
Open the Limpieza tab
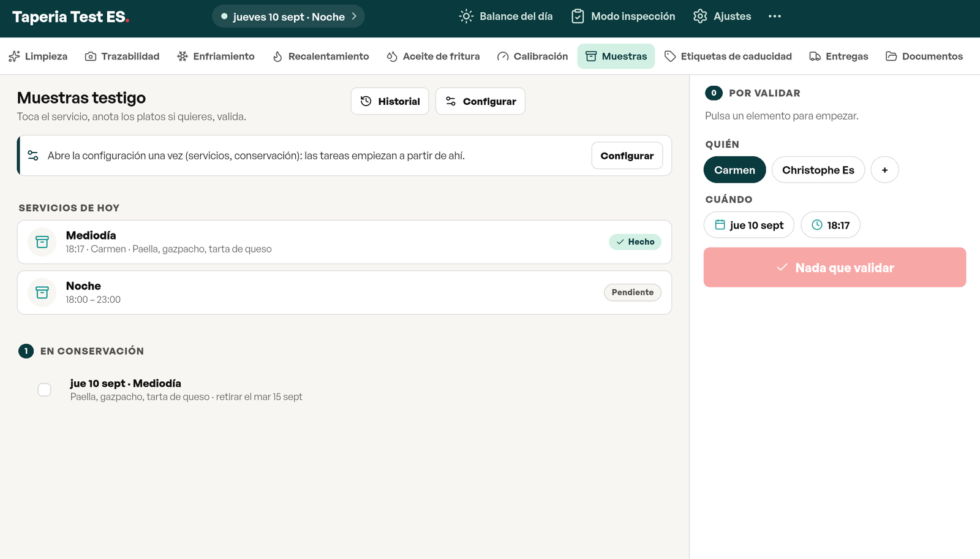(38, 56)
